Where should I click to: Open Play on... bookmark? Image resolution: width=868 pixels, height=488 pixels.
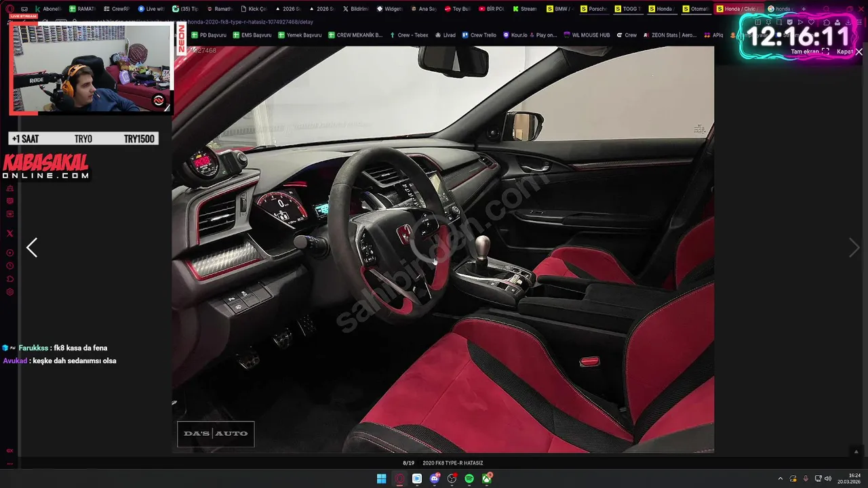coord(542,35)
